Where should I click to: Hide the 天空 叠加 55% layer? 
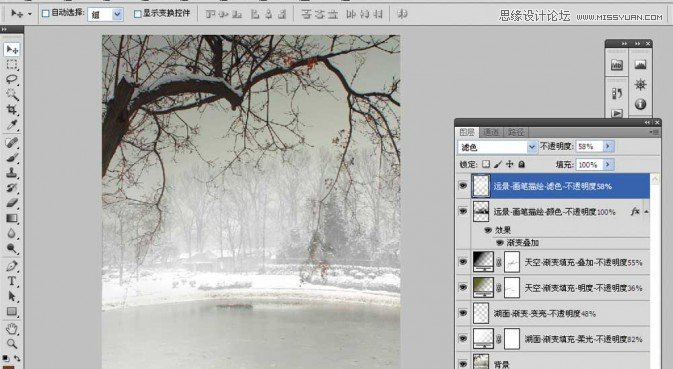(463, 261)
